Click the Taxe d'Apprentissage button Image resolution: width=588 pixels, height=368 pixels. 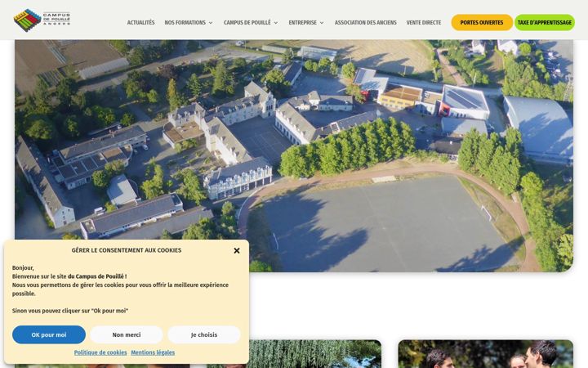point(545,23)
